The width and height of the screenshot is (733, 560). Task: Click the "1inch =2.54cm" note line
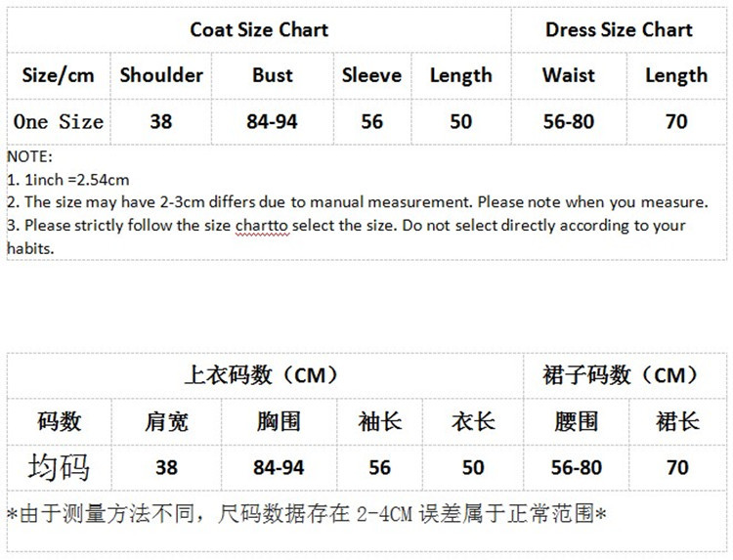pos(68,180)
